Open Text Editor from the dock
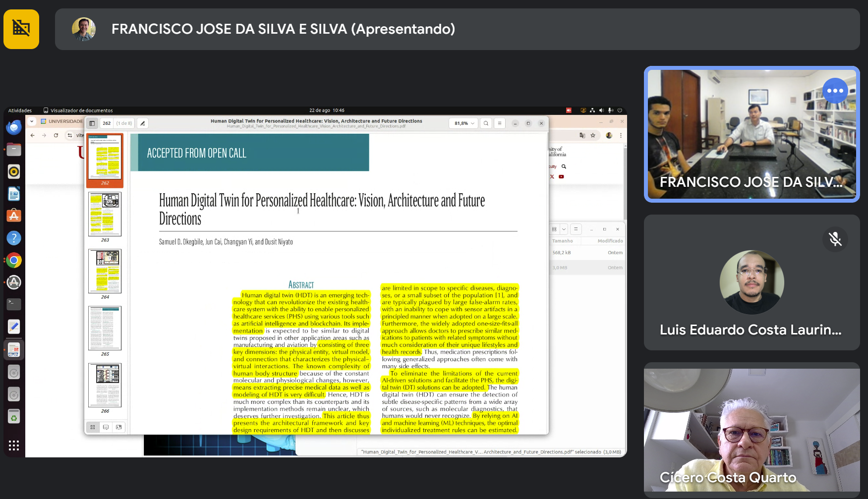This screenshot has height=499, width=868. tap(14, 327)
